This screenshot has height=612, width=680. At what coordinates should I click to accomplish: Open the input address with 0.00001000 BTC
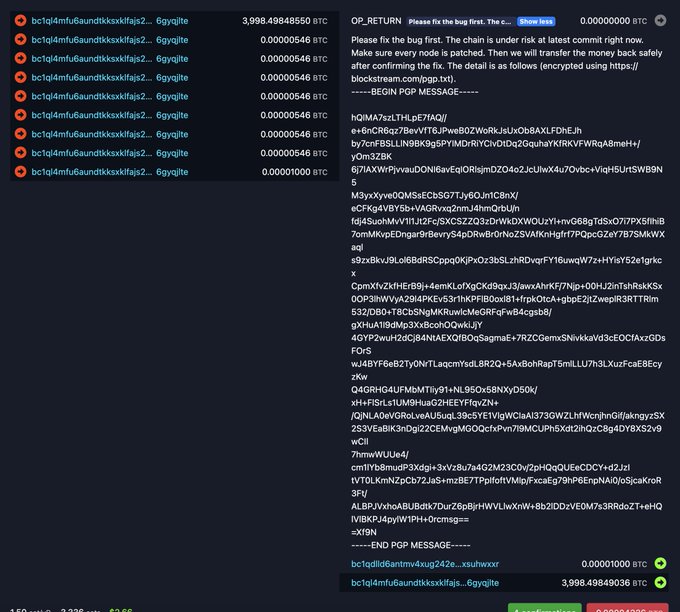pyautogui.click(x=110, y=172)
